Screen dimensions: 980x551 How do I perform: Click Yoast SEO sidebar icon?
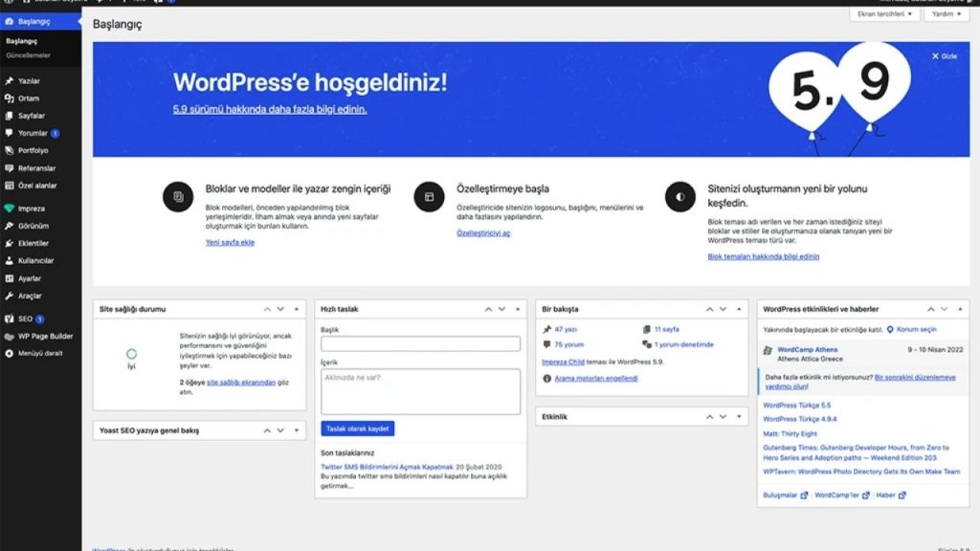point(9,319)
